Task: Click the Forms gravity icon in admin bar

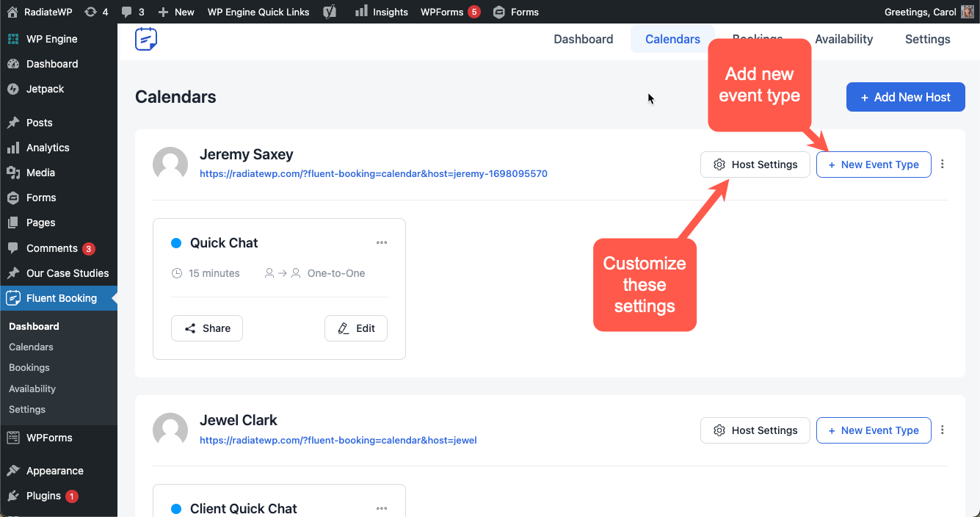Action: pos(499,12)
